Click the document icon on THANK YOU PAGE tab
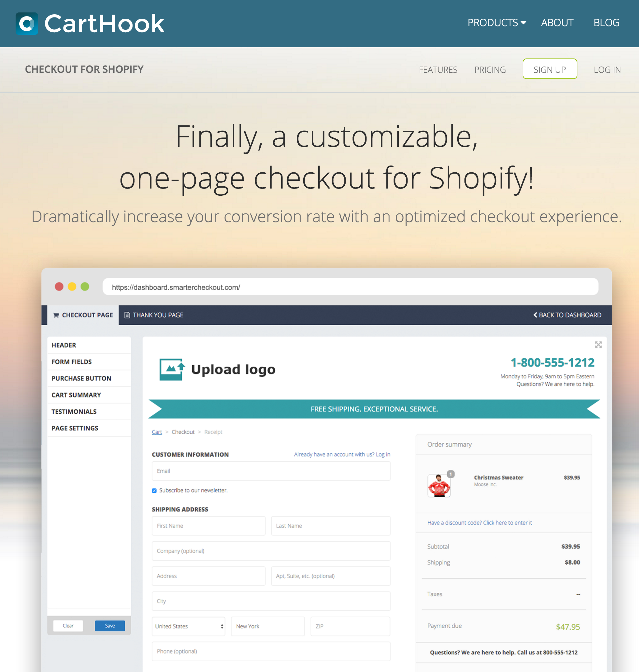The image size is (639, 672). point(128,315)
